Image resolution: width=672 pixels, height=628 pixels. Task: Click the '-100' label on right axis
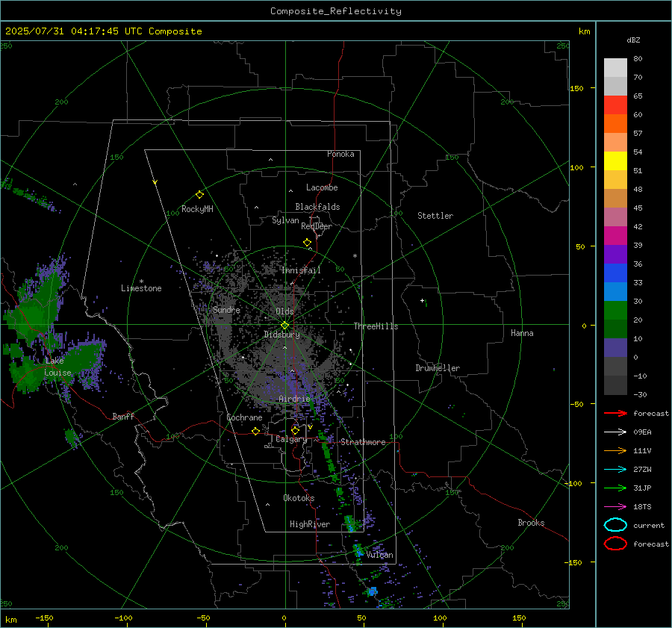pyautogui.click(x=574, y=483)
